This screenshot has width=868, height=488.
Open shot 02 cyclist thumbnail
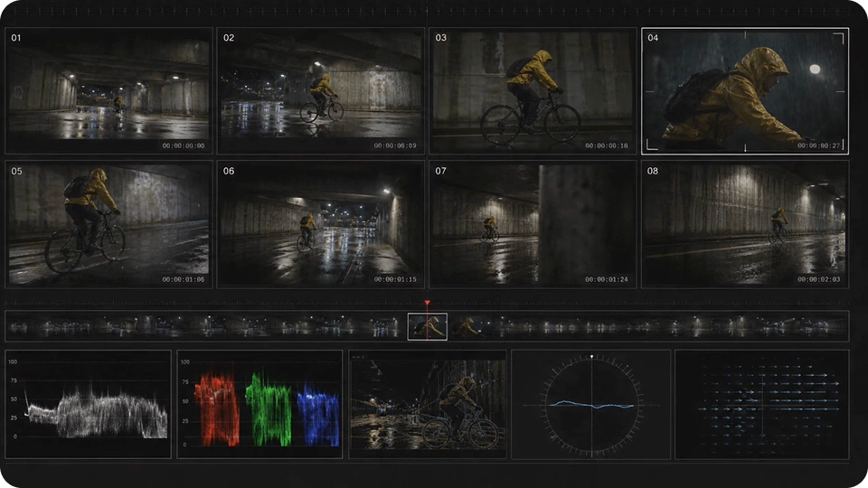(320, 90)
